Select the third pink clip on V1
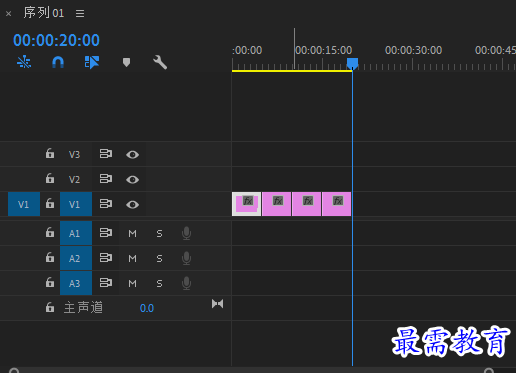 (306, 204)
